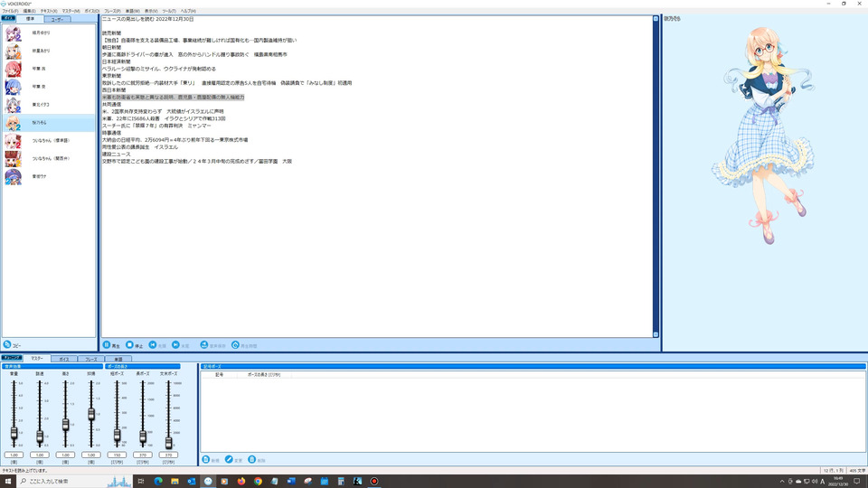The width and height of the screenshot is (868, 488).
Task: Click the text editor scrollbar down arrow
Action: 656,334
